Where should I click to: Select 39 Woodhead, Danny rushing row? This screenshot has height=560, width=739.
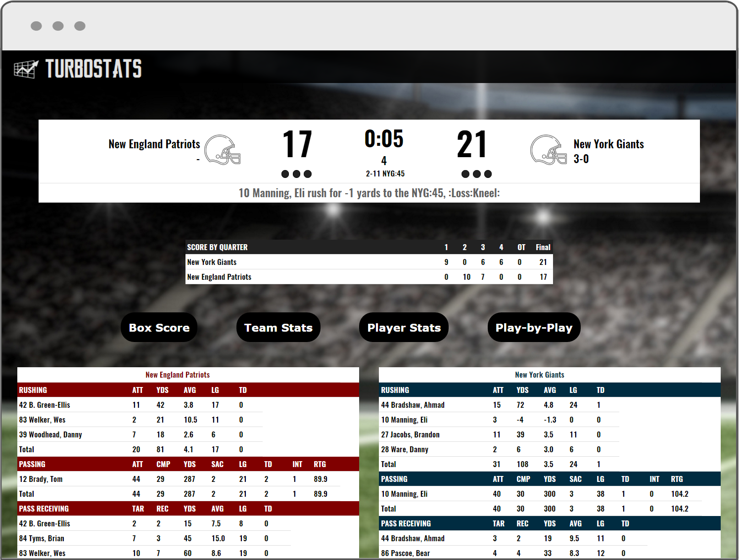140,434
